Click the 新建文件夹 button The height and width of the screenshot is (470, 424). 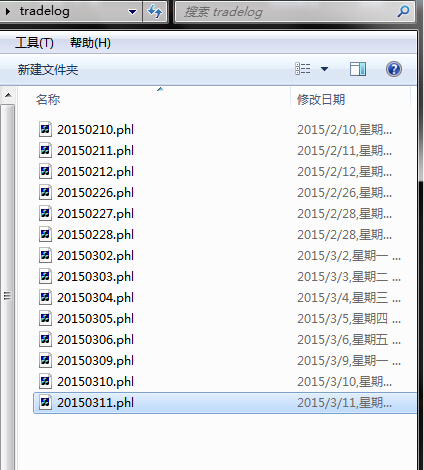coord(48,70)
